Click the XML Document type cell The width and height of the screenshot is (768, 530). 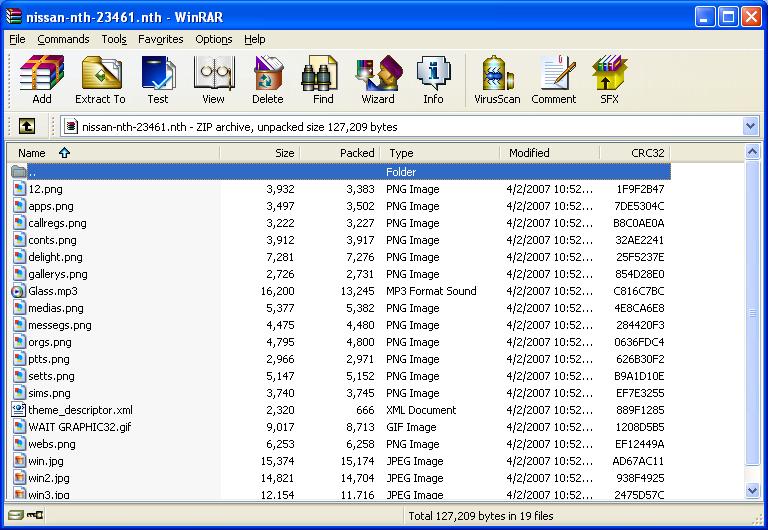coord(421,410)
